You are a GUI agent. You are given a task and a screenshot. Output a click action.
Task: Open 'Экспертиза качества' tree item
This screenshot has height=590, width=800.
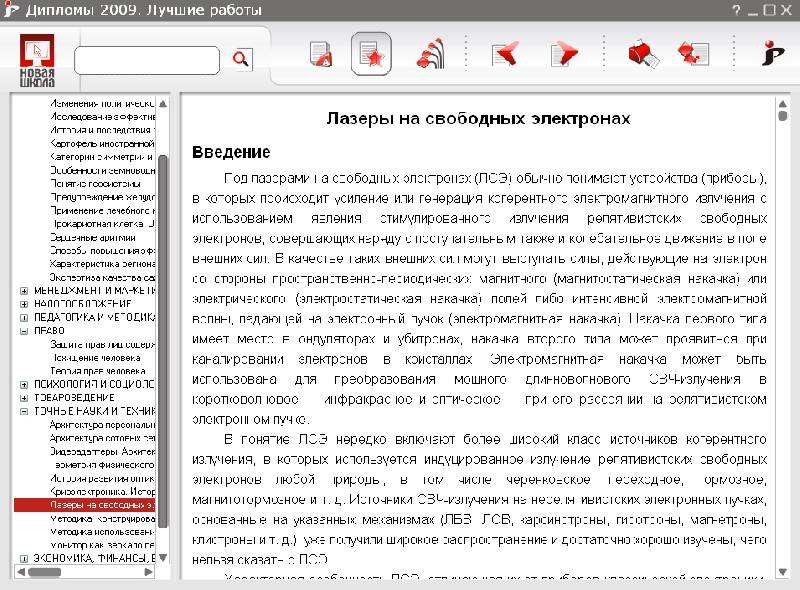pyautogui.click(x=102, y=278)
